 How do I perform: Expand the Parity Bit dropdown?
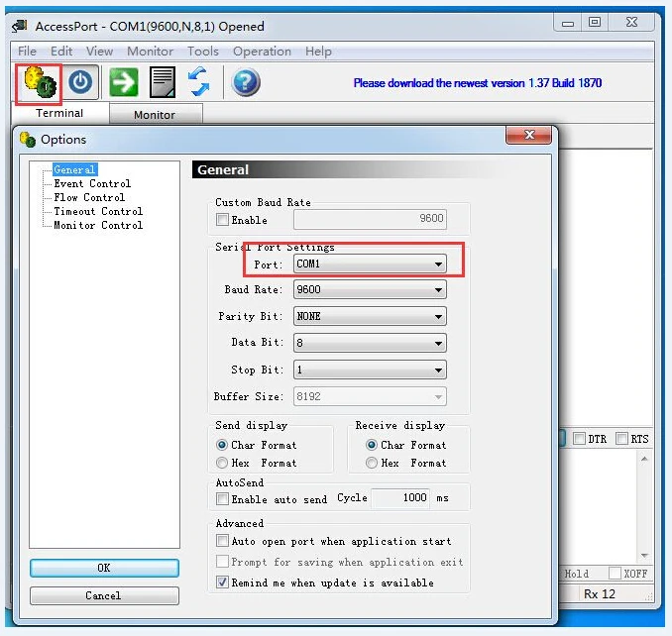coord(437,317)
